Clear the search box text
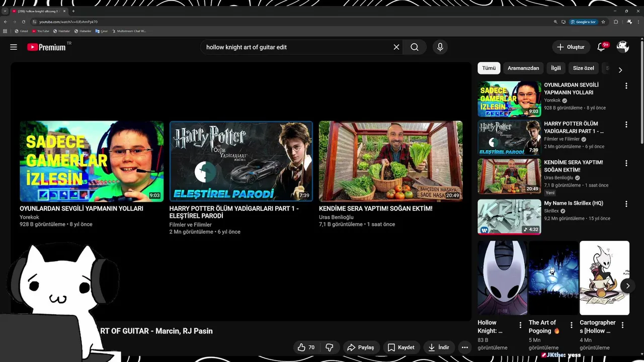644x362 pixels. (x=396, y=47)
